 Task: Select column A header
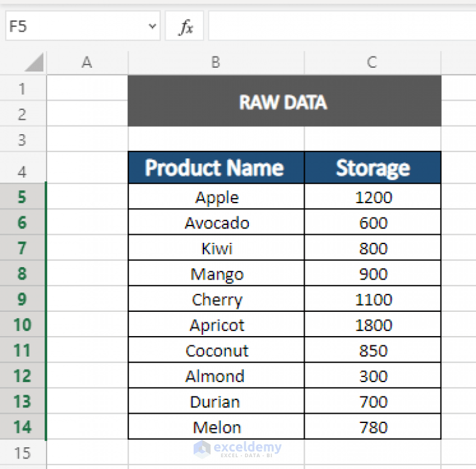(x=88, y=62)
